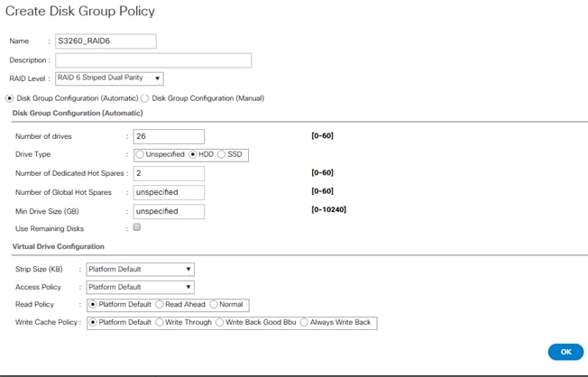Viewport: 588px width, 377px height.
Task: Select Write Back Good Bbu policy
Action: click(220, 322)
